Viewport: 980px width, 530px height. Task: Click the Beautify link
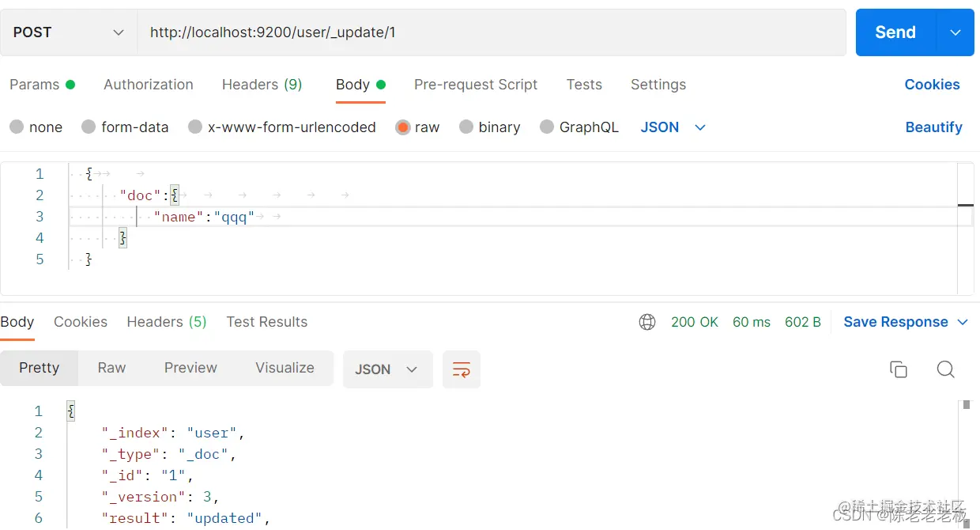coord(933,127)
